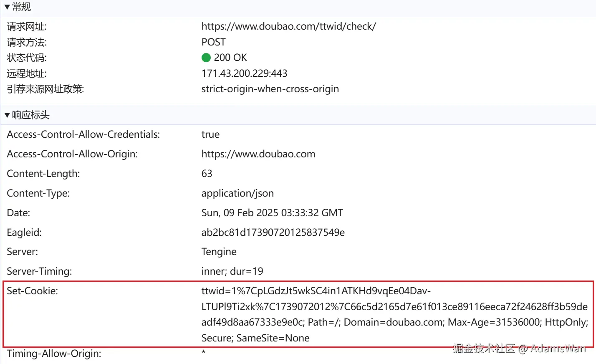Click the Server-Timing header name
Screen dimensions: 596x364
tap(39, 271)
